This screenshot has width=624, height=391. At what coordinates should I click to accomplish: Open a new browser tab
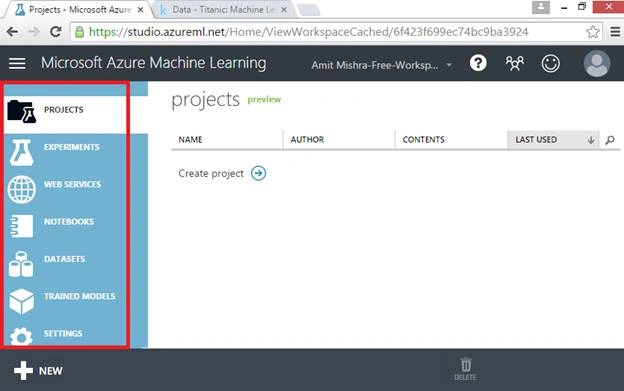[x=309, y=10]
